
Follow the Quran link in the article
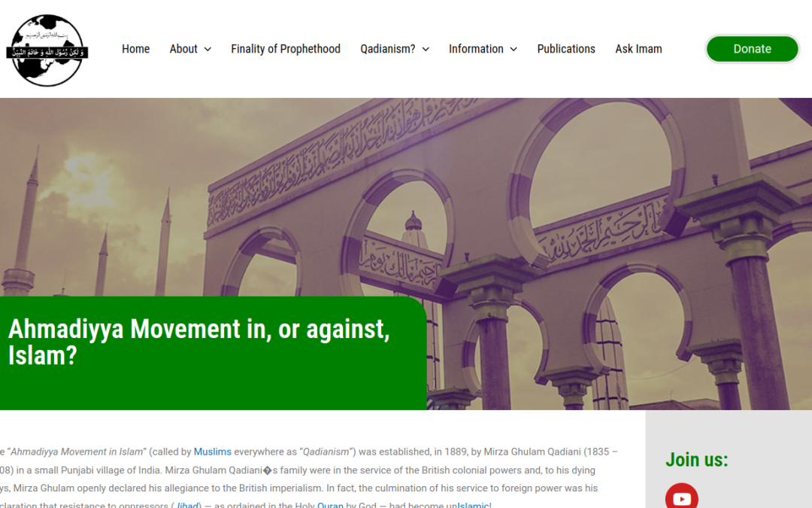[x=330, y=504]
